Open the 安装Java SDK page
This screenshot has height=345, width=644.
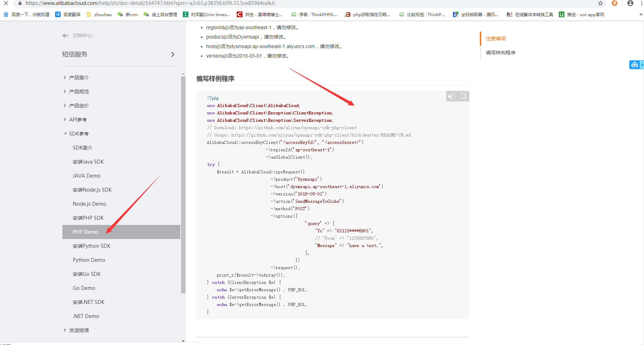coord(88,162)
